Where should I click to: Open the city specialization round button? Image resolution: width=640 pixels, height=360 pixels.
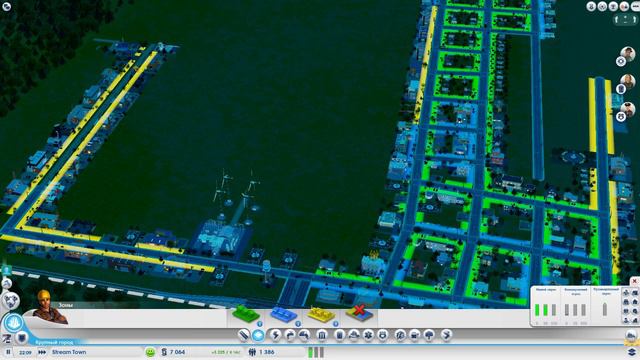pyautogui.click(x=13, y=323)
